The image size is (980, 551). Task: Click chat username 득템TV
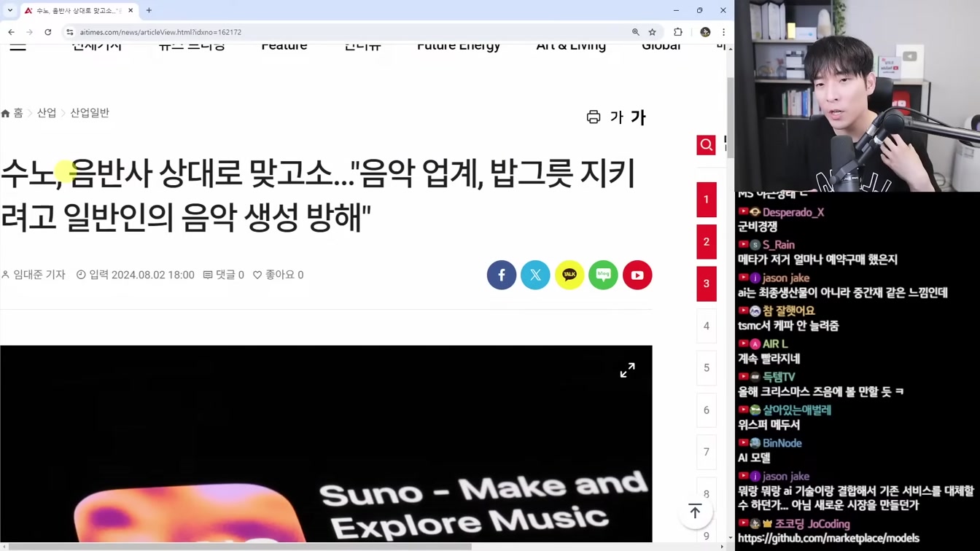tap(779, 377)
